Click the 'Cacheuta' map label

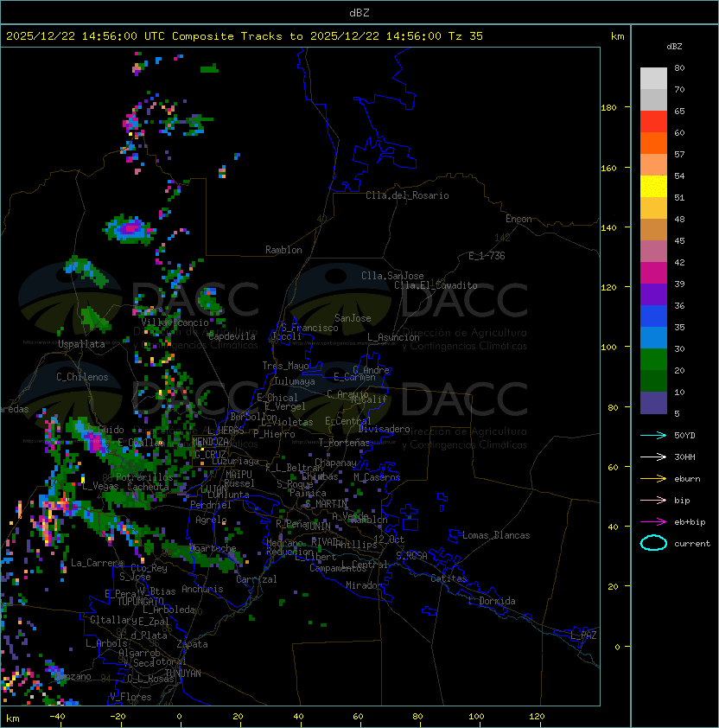tap(148, 487)
